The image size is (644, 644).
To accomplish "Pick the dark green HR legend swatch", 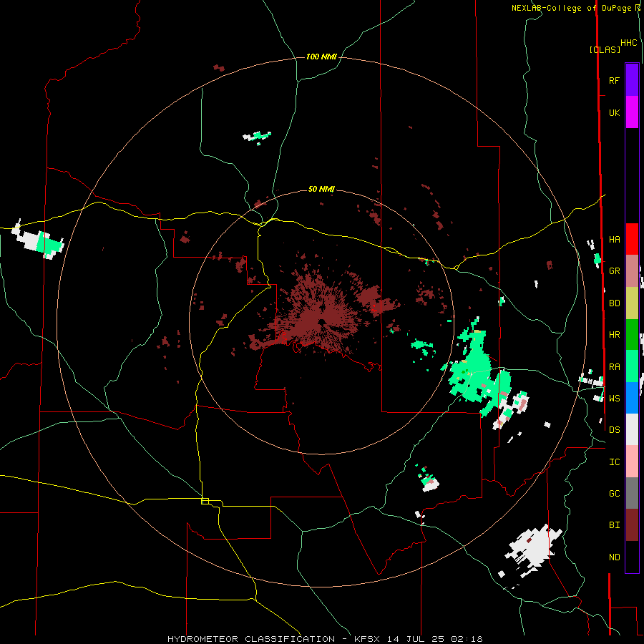I will click(x=632, y=335).
